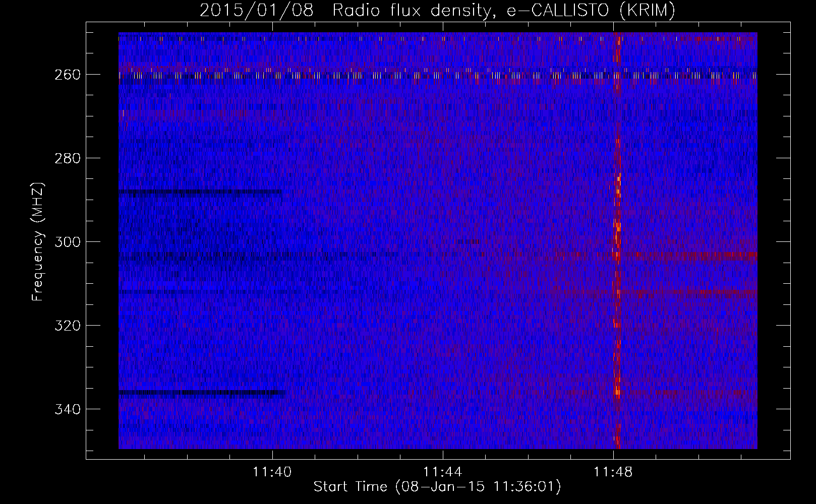Click the 260 frequency tick label
Viewport: 816px width, 504px height.
(x=68, y=75)
